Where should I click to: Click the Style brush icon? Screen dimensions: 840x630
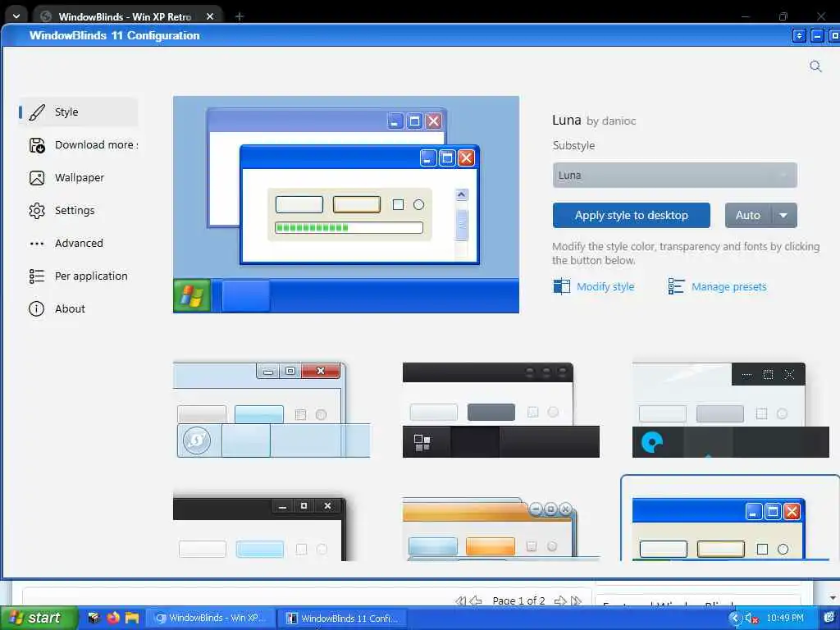click(37, 112)
